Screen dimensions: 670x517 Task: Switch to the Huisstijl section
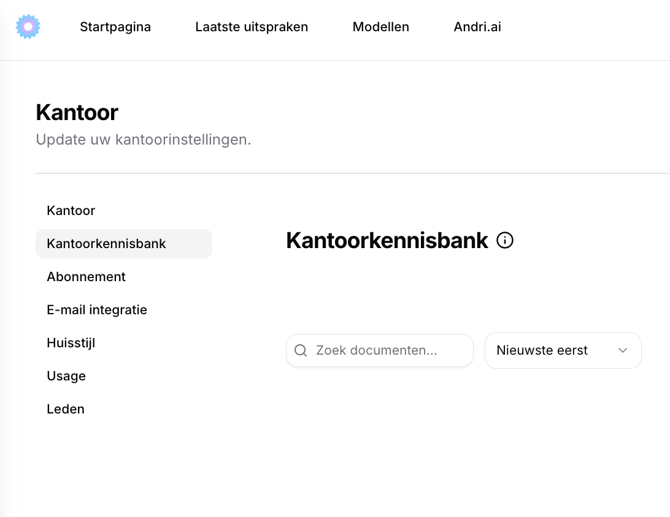71,343
